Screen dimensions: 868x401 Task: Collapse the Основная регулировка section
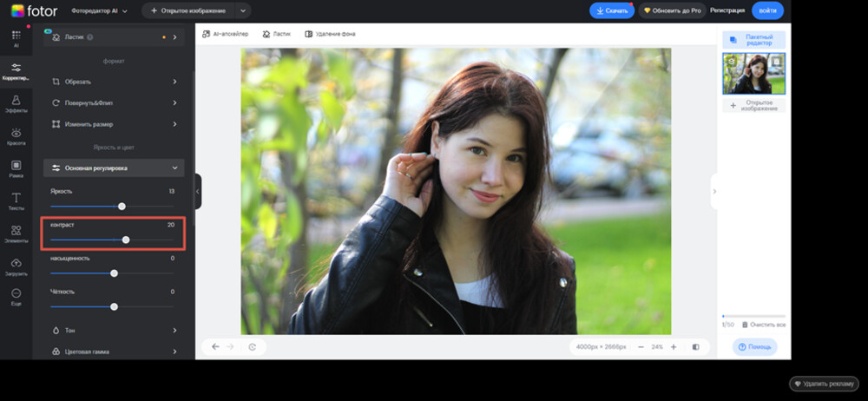114,168
